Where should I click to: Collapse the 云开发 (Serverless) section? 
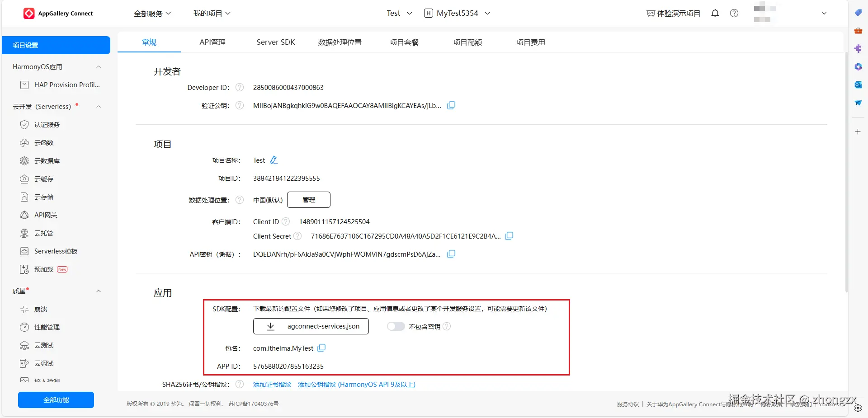[x=99, y=107]
